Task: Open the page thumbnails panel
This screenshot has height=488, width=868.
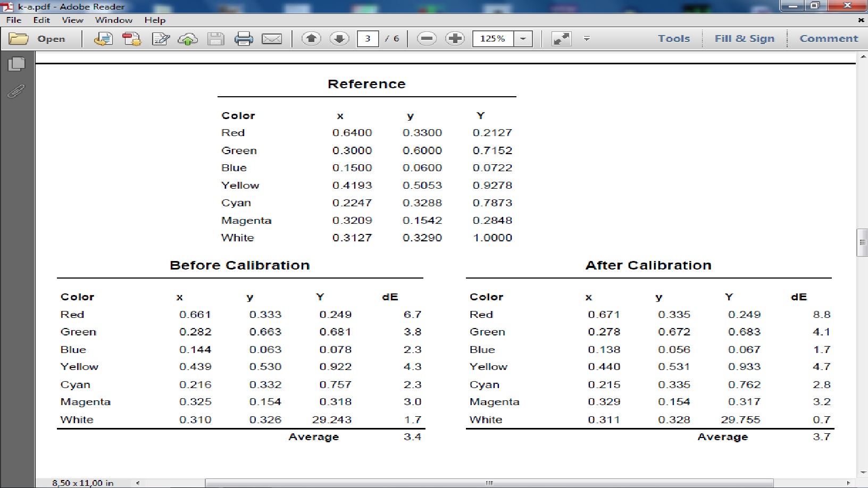Action: pyautogui.click(x=16, y=64)
